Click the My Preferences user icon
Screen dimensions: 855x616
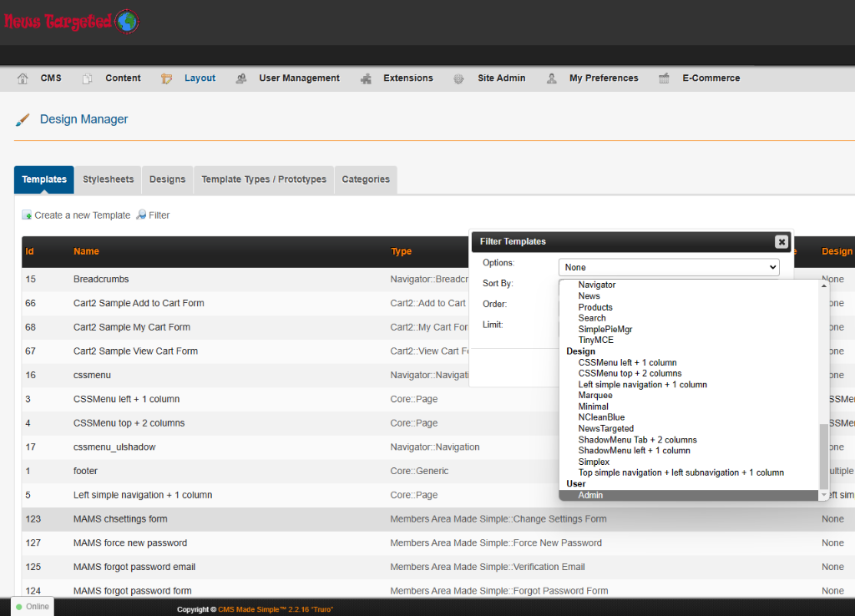(552, 78)
